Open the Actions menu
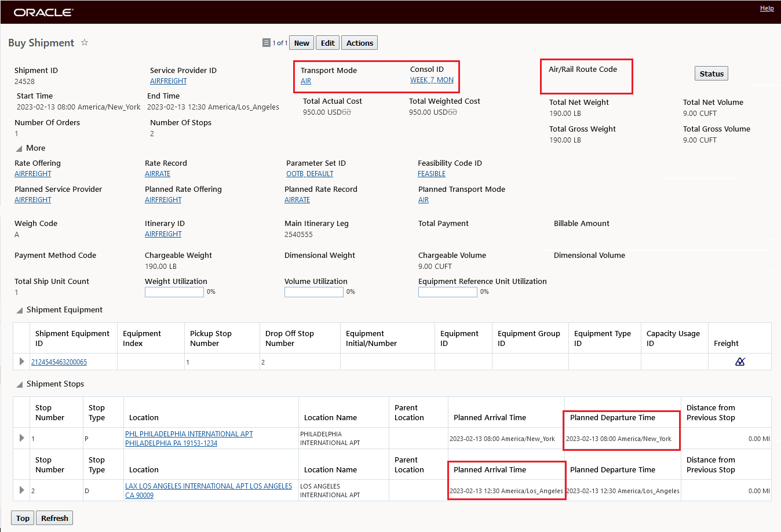This screenshot has width=781, height=532. (359, 43)
